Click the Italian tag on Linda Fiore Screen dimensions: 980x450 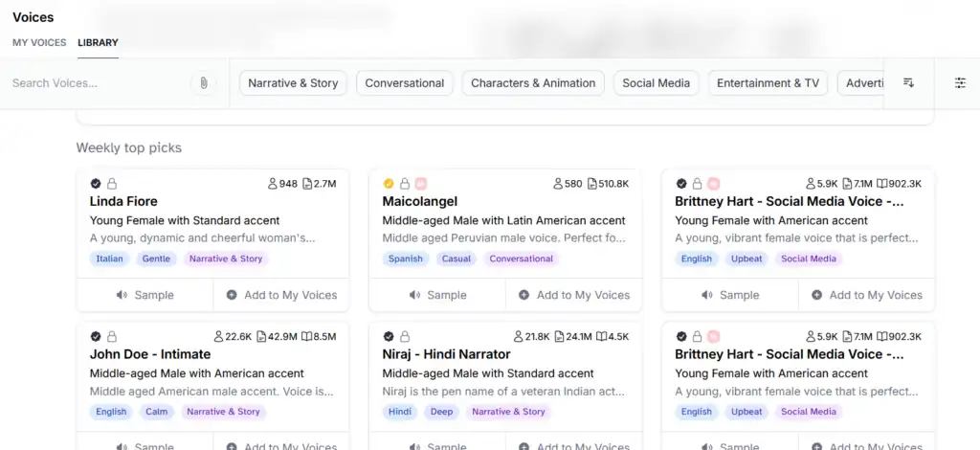109,259
